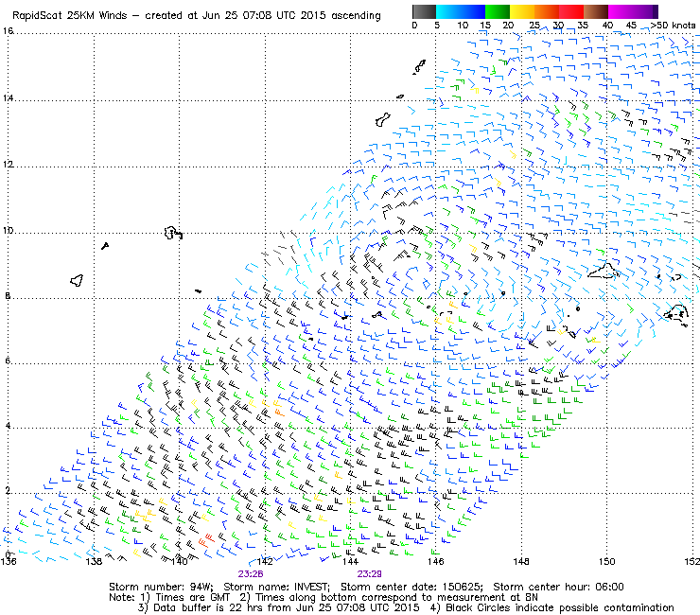
Task: Click legend scale value '45'
Action: click(631, 26)
